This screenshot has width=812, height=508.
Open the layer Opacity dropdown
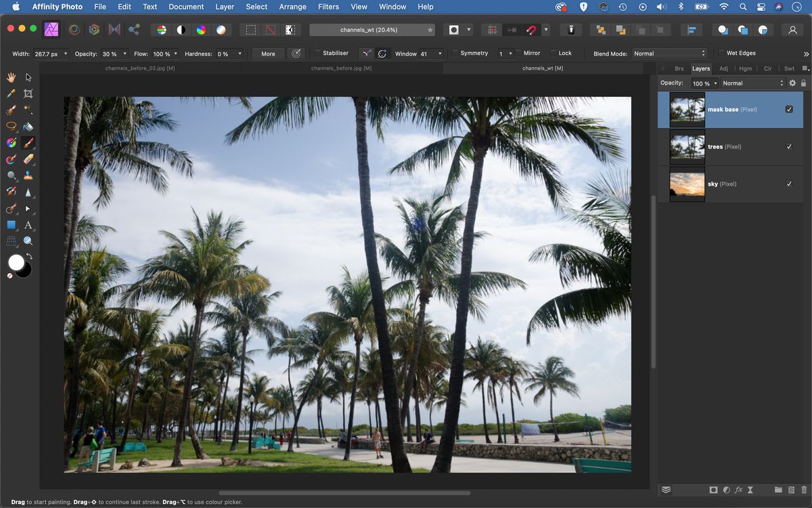tap(715, 83)
